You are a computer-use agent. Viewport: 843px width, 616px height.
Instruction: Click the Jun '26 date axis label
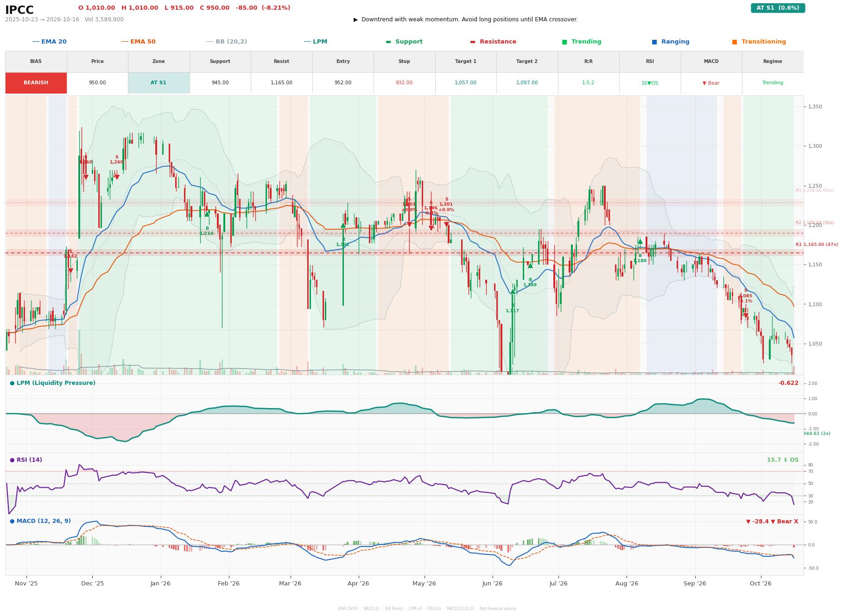(x=492, y=584)
